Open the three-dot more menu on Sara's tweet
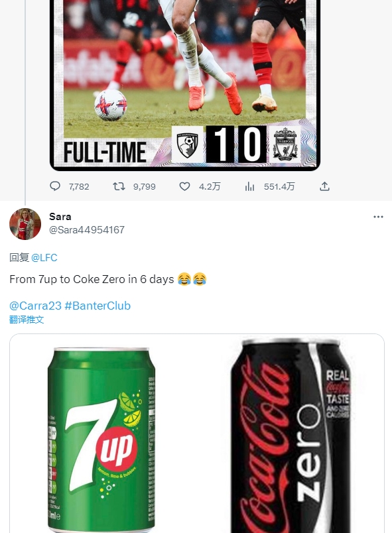This screenshot has height=533, width=392. point(378,217)
